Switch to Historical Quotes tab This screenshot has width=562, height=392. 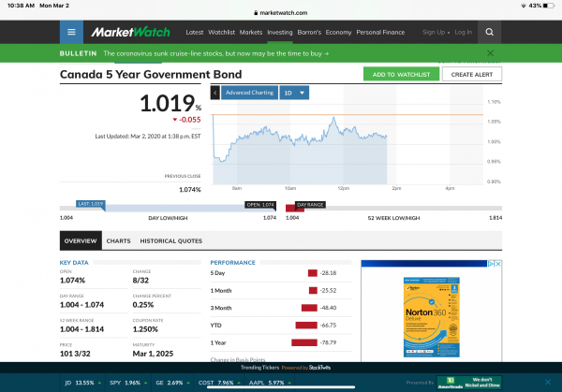pos(170,241)
